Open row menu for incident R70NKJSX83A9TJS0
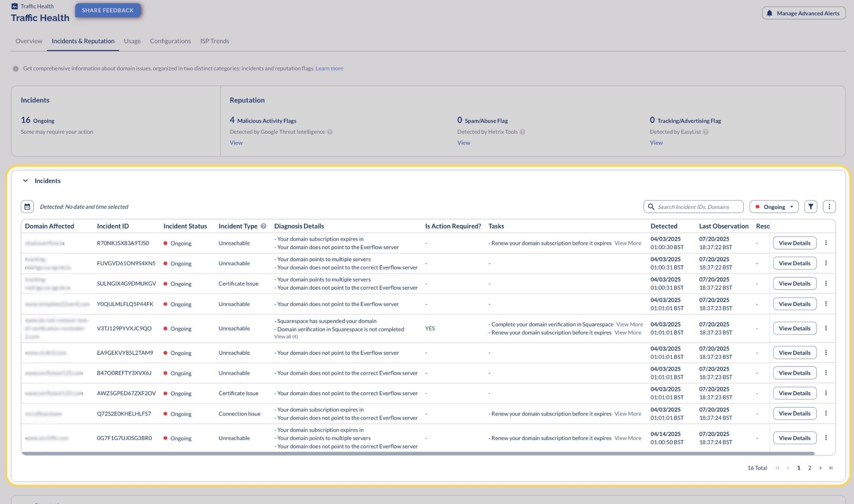This screenshot has width=854, height=504. 826,243
